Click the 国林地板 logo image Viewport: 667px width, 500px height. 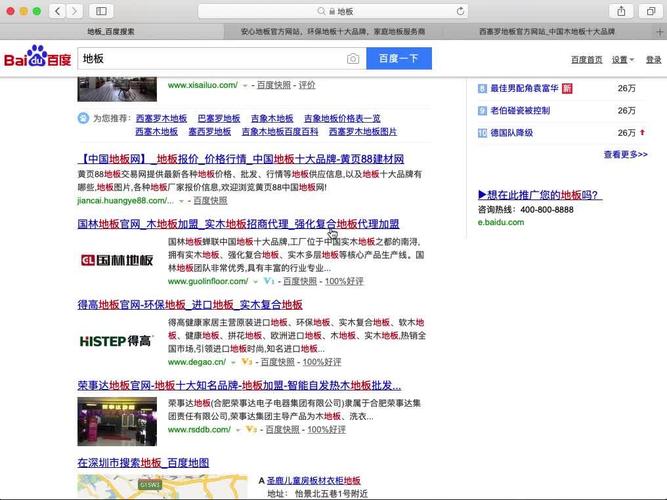point(117,260)
